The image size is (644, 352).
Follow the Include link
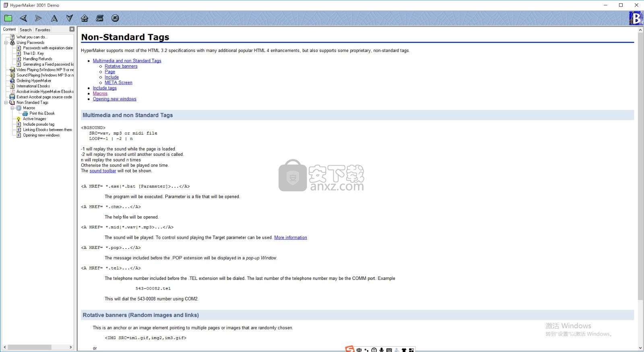pyautogui.click(x=111, y=77)
